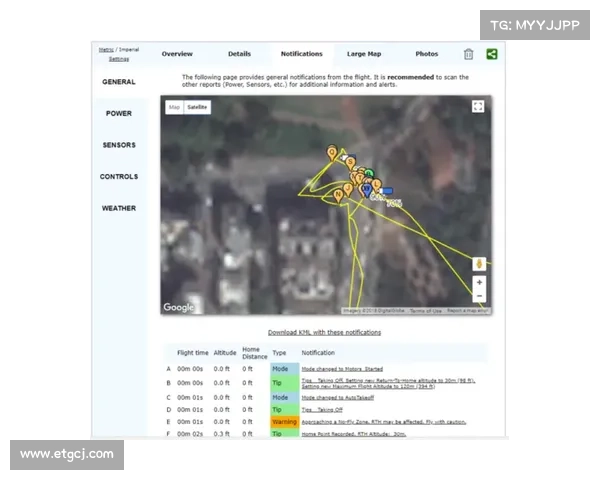
Task: Toggle fullscreen map view
Action: click(478, 106)
